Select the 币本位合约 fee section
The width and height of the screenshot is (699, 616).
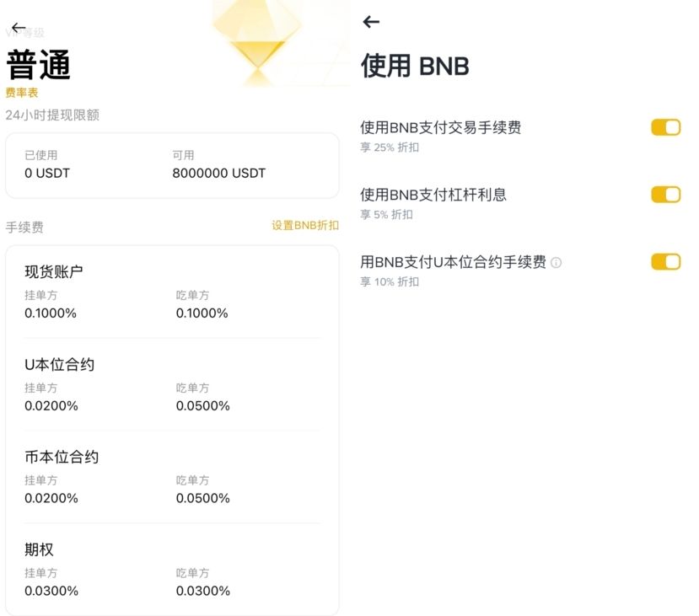(62, 457)
